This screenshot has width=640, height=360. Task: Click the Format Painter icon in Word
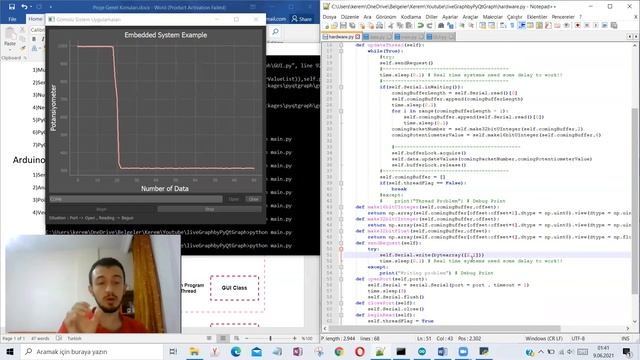(23, 49)
